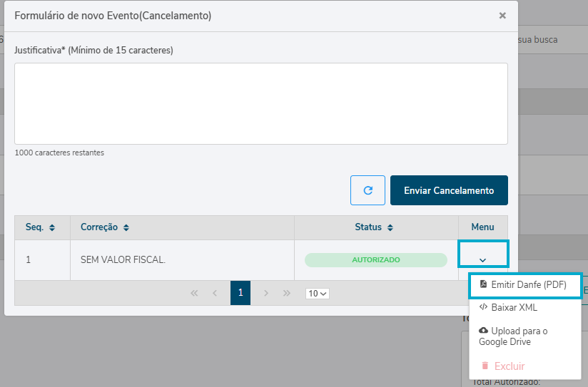Image resolution: width=588 pixels, height=387 pixels.
Task: Sort by Status column arrows
Action: 390,227
